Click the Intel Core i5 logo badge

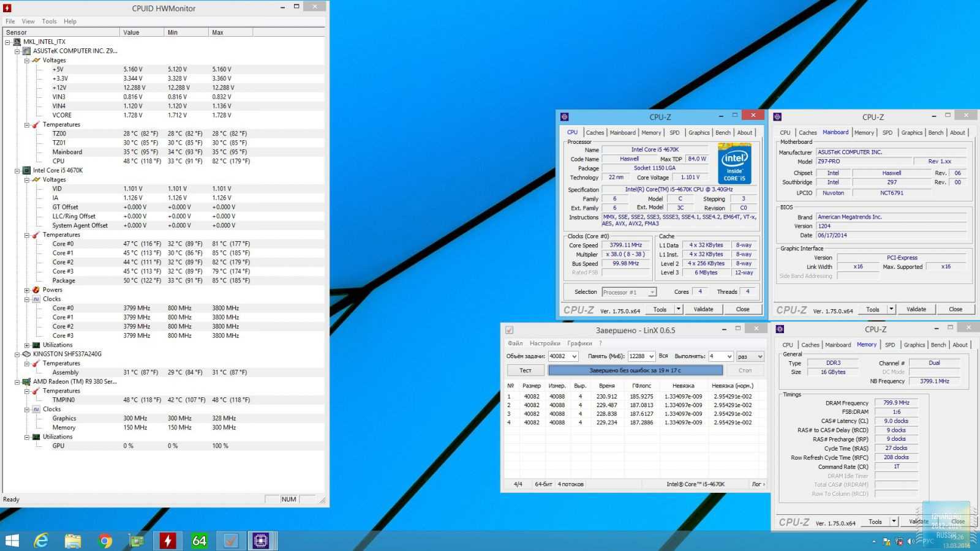click(x=734, y=163)
